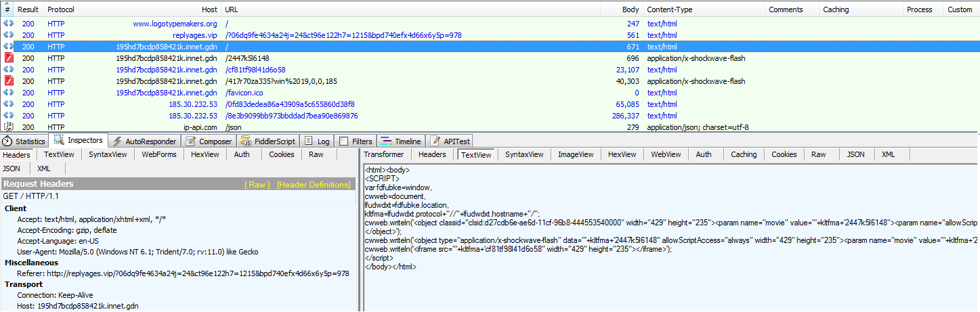Click the iframe writeln line in response text
Image resolution: width=980 pixels, height=312 pixels.
[518, 248]
